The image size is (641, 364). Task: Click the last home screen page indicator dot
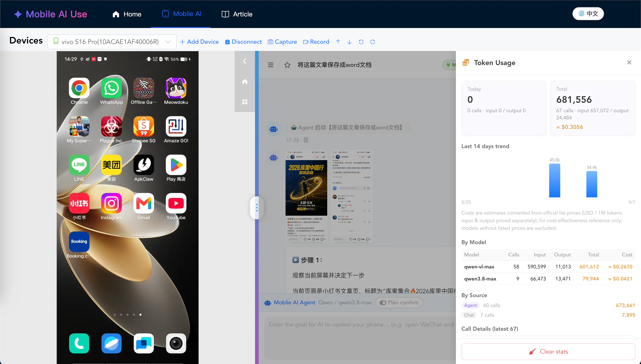point(140,315)
